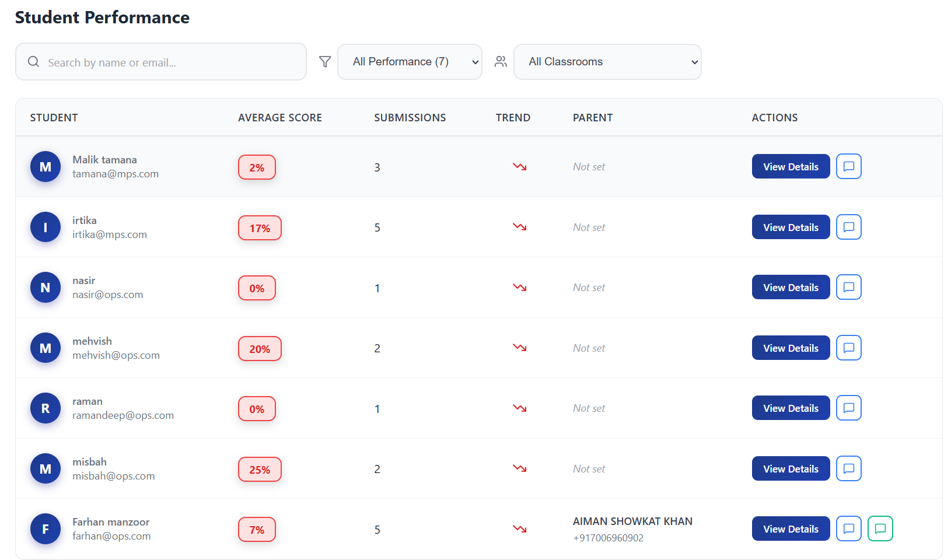Focus the Search by name or email field
944x560 pixels.
coord(161,62)
